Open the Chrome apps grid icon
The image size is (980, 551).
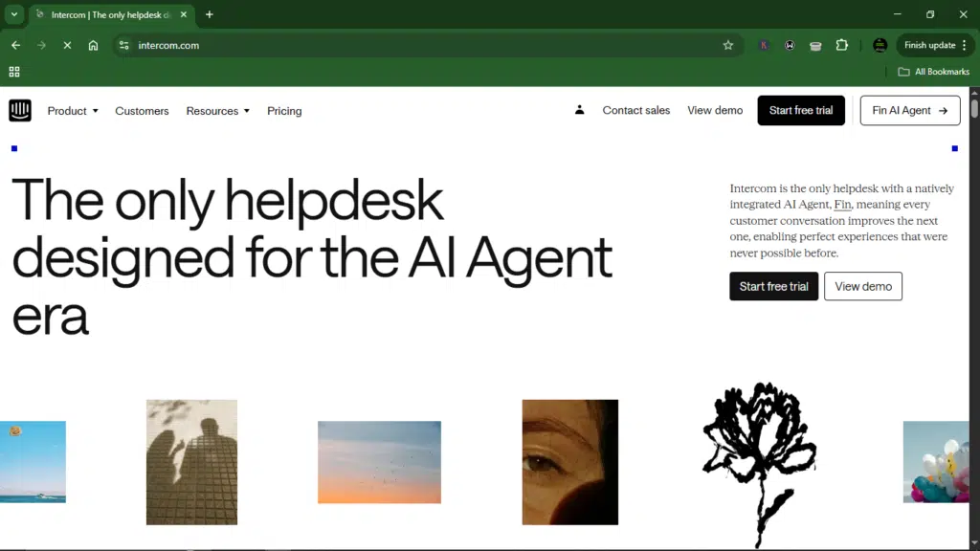pyautogui.click(x=14, y=72)
